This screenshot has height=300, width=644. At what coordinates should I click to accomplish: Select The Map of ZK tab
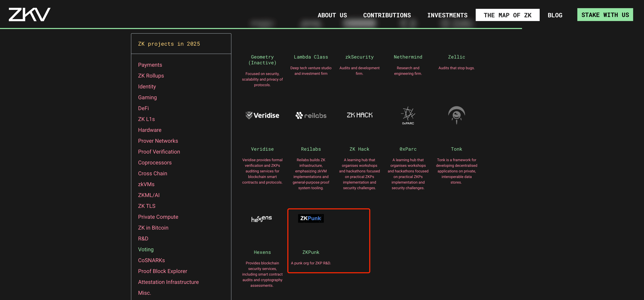click(x=507, y=15)
